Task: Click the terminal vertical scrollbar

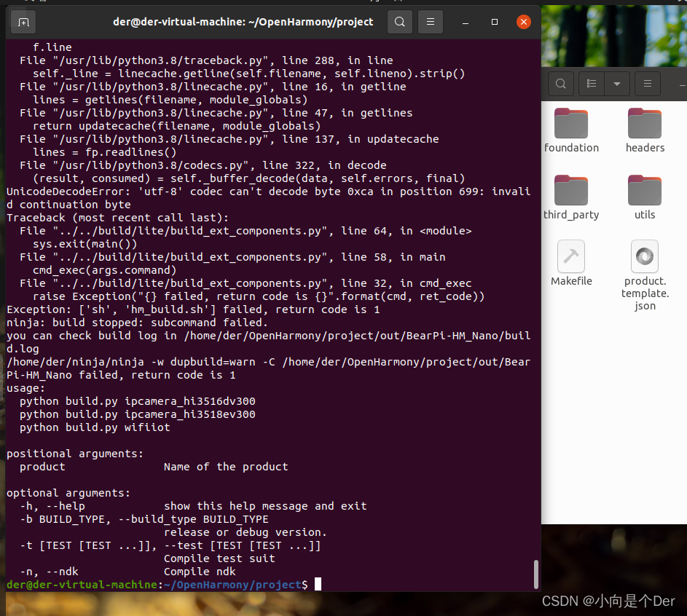Action: [536, 574]
